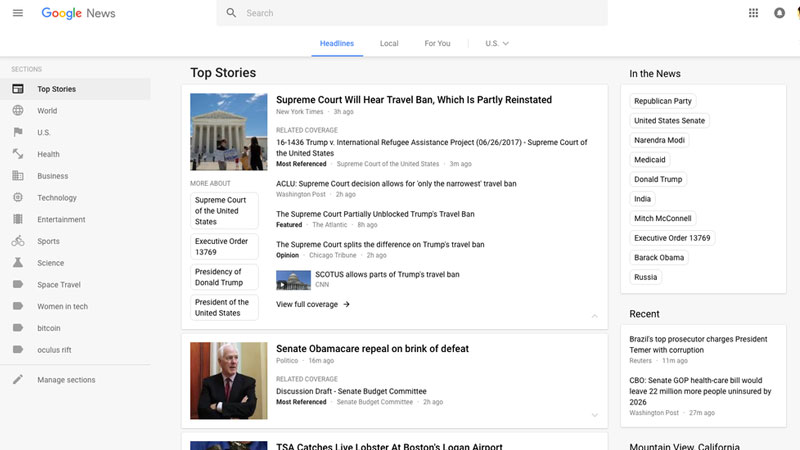Open the Supreme Court travel ban headline
Image resolution: width=800 pixels, height=450 pixels.
414,99
